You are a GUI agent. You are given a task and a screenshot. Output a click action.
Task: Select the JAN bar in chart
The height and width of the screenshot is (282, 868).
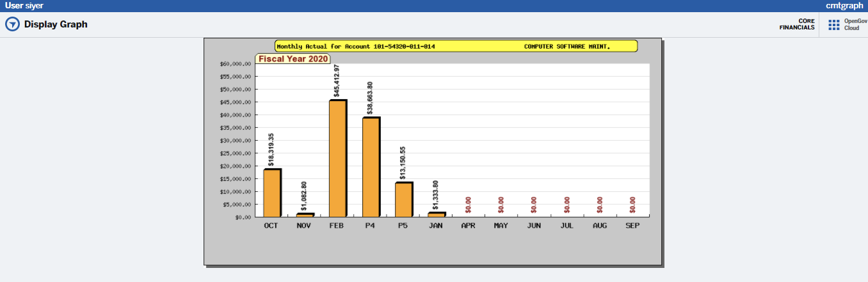tap(436, 215)
